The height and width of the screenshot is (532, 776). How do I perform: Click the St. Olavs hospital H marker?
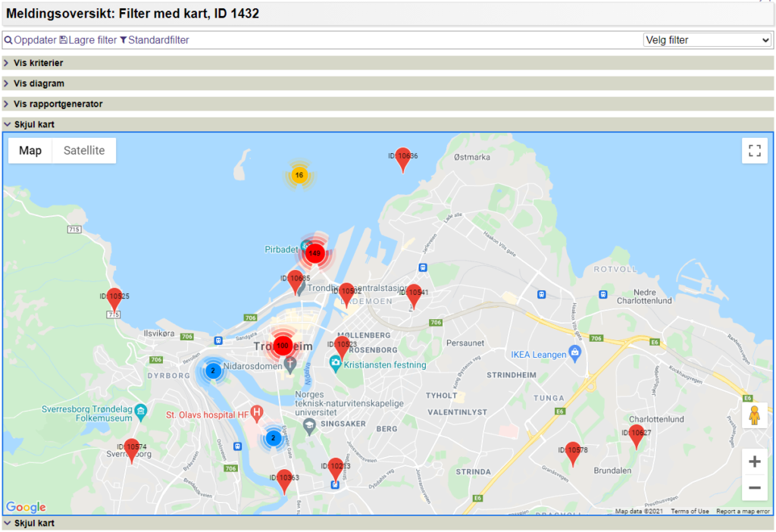(256, 413)
